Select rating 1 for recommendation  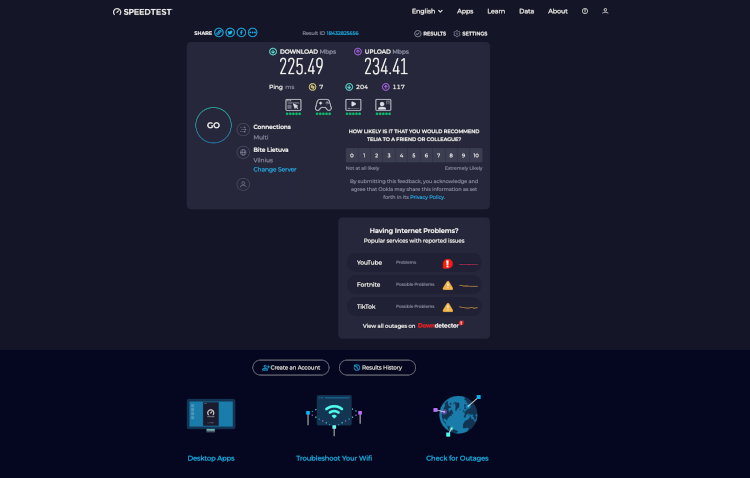pyautogui.click(x=364, y=155)
